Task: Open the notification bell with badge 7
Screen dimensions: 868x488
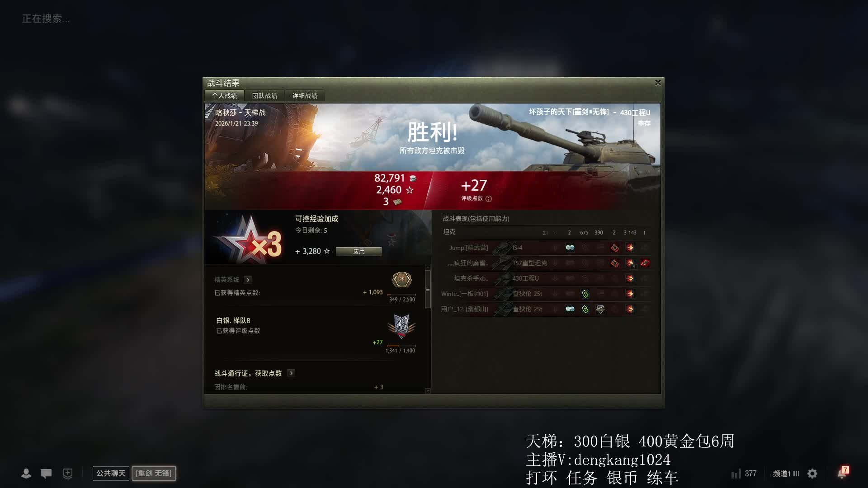Action: [x=843, y=473]
